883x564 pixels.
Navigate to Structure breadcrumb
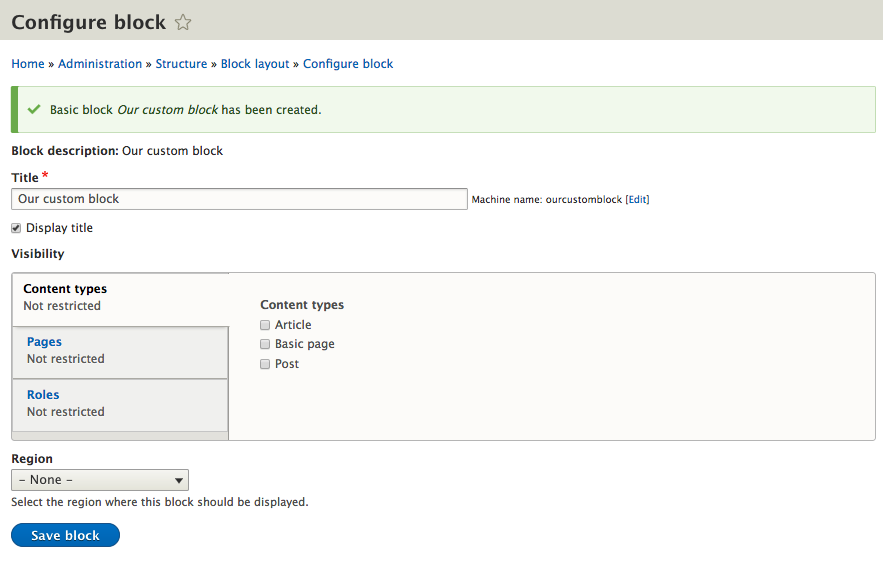coord(181,64)
